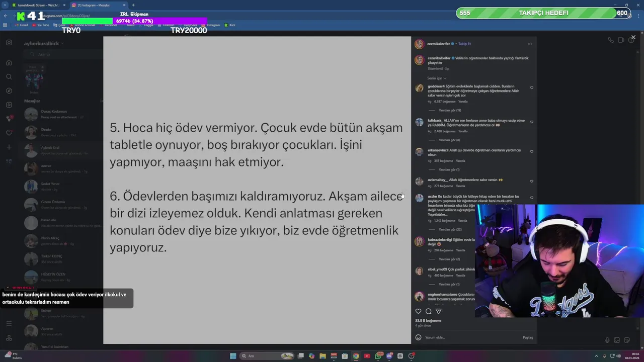The height and width of the screenshot is (362, 644).
Task: Open hamburger More menu in sidebar
Action: tap(9, 324)
